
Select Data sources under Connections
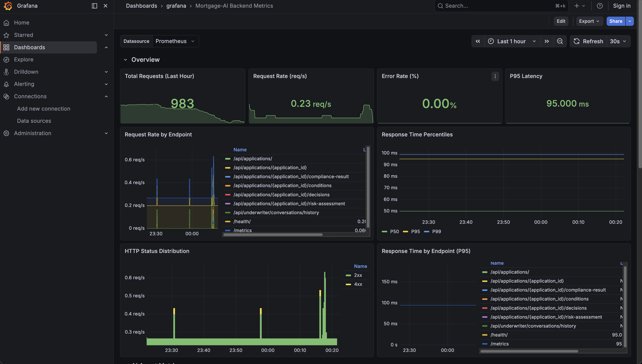(34, 121)
